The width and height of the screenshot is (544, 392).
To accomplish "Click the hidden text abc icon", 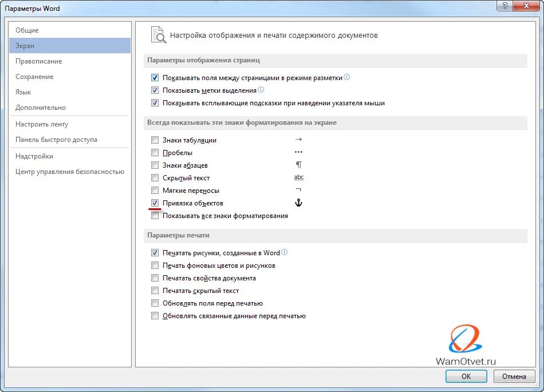I will [299, 177].
